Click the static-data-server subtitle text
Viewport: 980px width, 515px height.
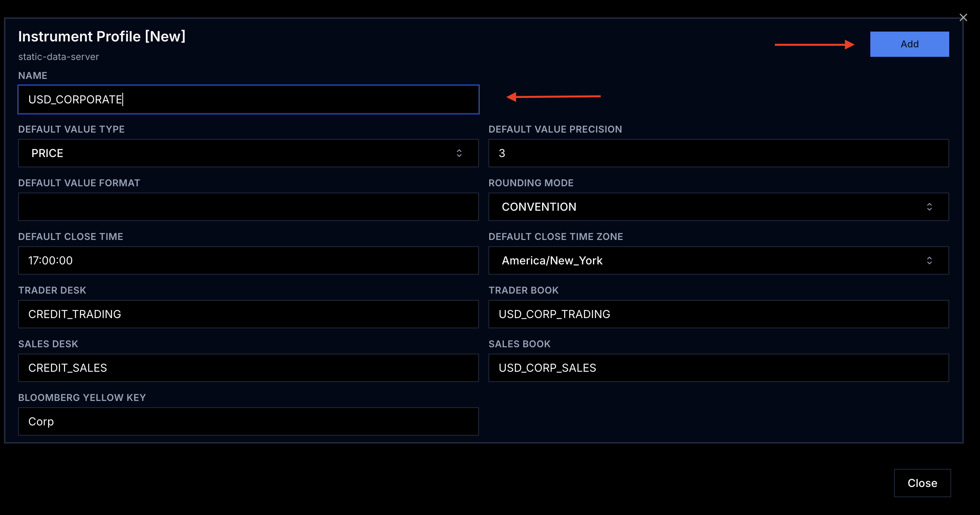click(x=58, y=57)
